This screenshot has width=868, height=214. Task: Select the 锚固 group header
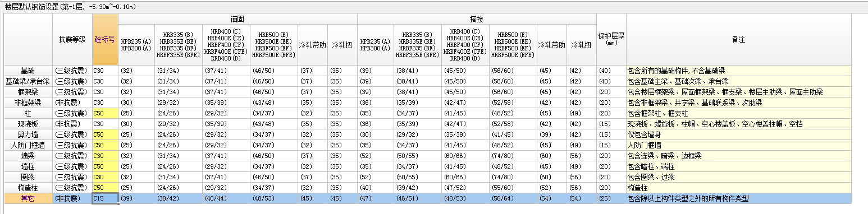(237, 19)
